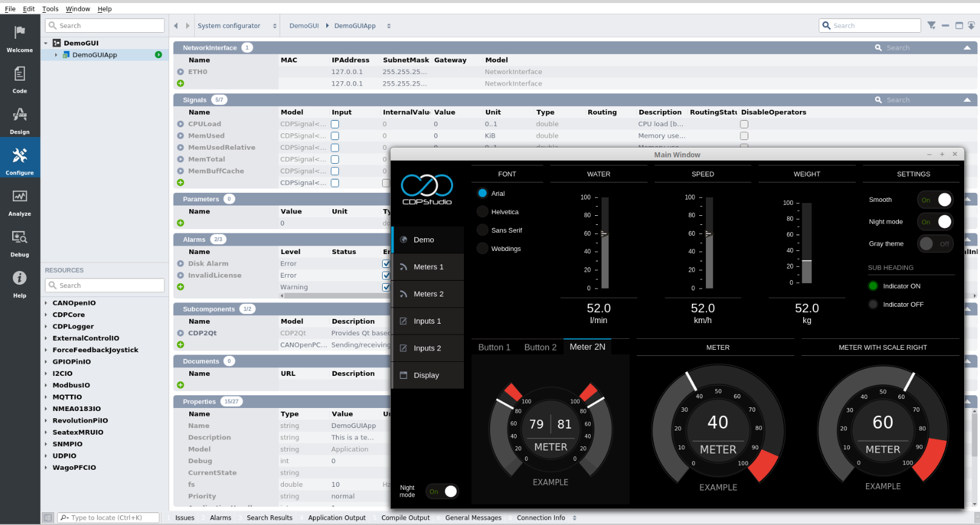Select the Analyze mode icon
The height and width of the screenshot is (525, 980).
pyautogui.click(x=20, y=201)
